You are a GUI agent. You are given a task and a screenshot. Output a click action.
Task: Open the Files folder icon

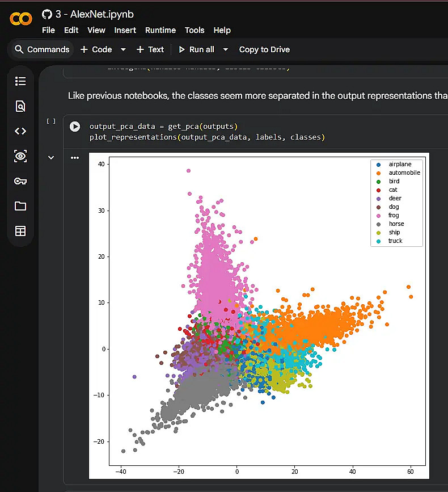click(20, 206)
